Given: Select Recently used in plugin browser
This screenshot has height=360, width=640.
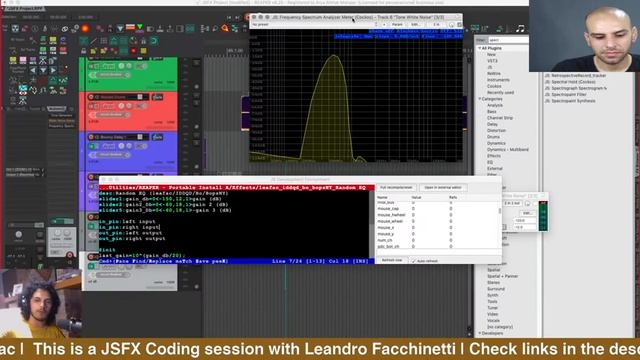Looking at the screenshot, I should (500, 93).
